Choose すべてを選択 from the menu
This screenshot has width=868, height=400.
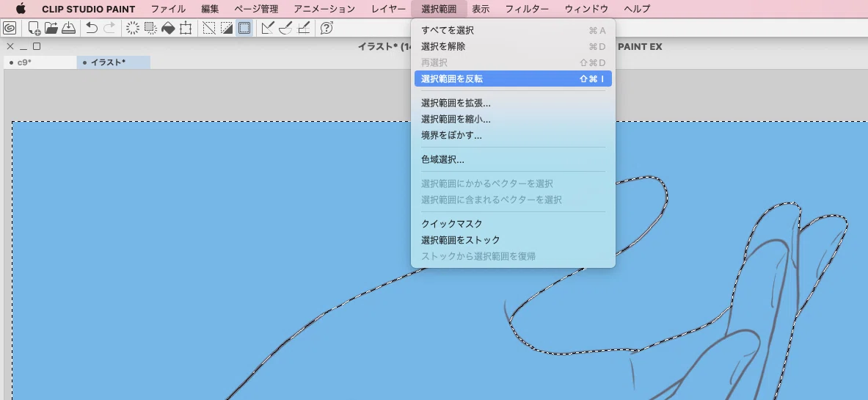(x=513, y=31)
